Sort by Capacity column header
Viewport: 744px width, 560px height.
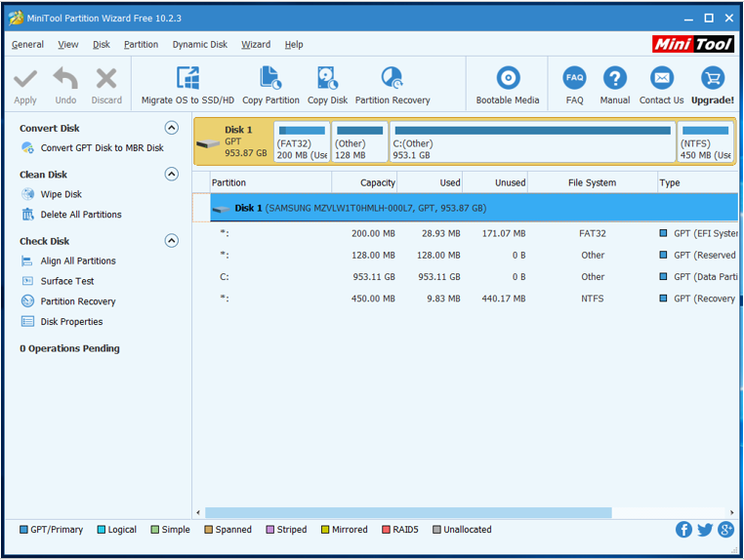(364, 182)
